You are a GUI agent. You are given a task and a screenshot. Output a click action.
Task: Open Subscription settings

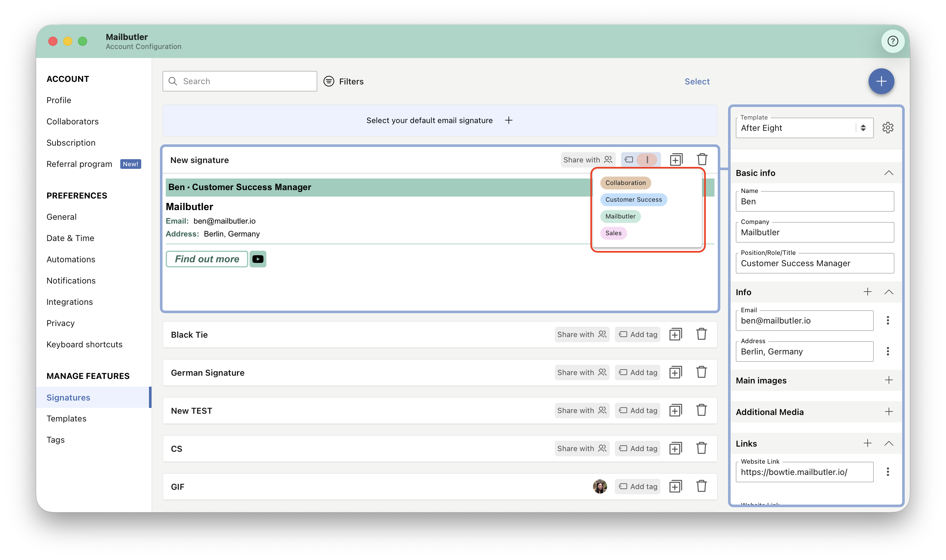pos(71,143)
